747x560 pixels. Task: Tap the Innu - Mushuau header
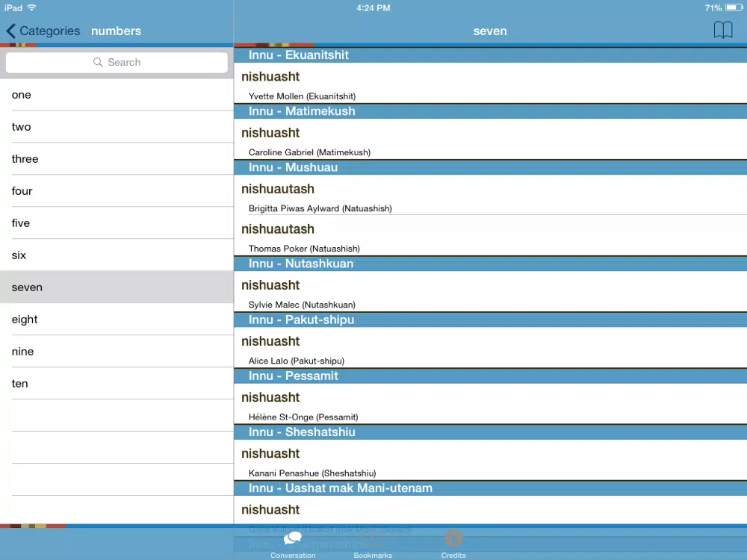(x=490, y=167)
